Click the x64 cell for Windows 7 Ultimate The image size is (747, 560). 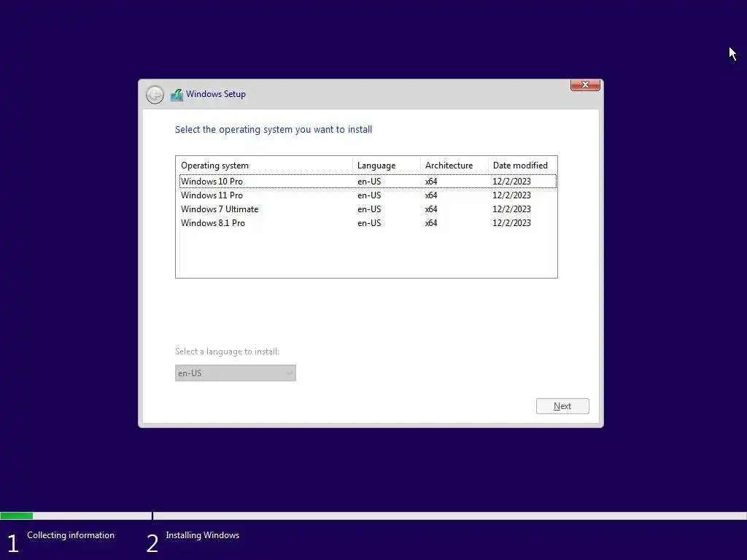click(x=431, y=209)
